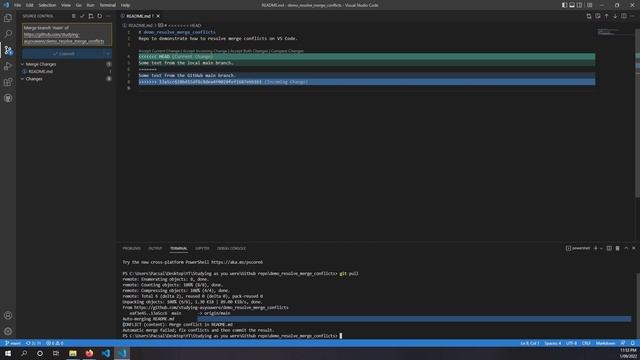
Task: Switch to the Output panel tab
Action: (x=155, y=248)
